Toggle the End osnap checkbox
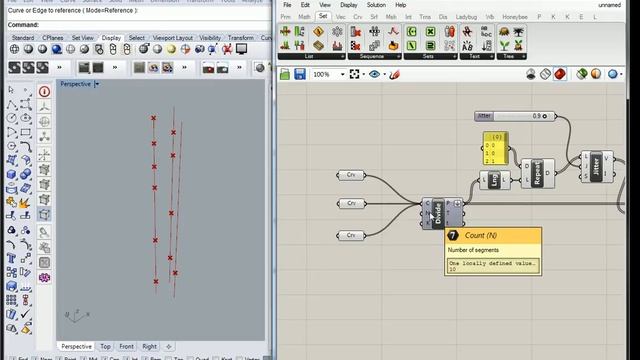This screenshot has height=360, width=640. coord(12,358)
